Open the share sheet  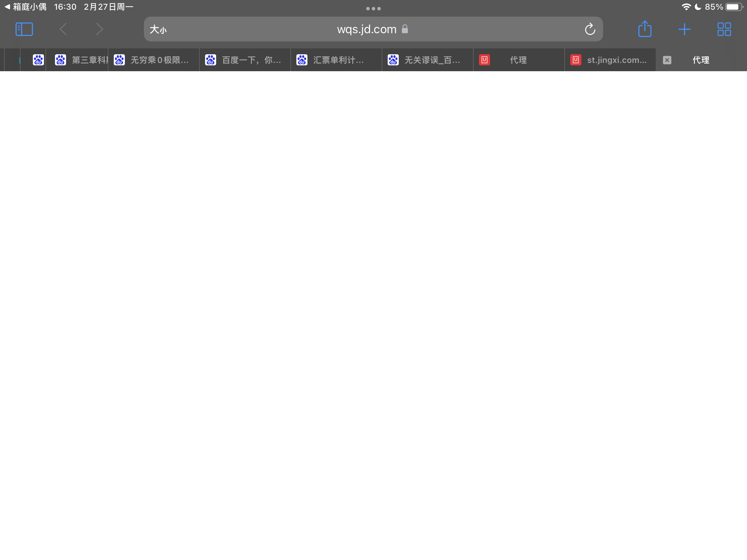(x=645, y=29)
